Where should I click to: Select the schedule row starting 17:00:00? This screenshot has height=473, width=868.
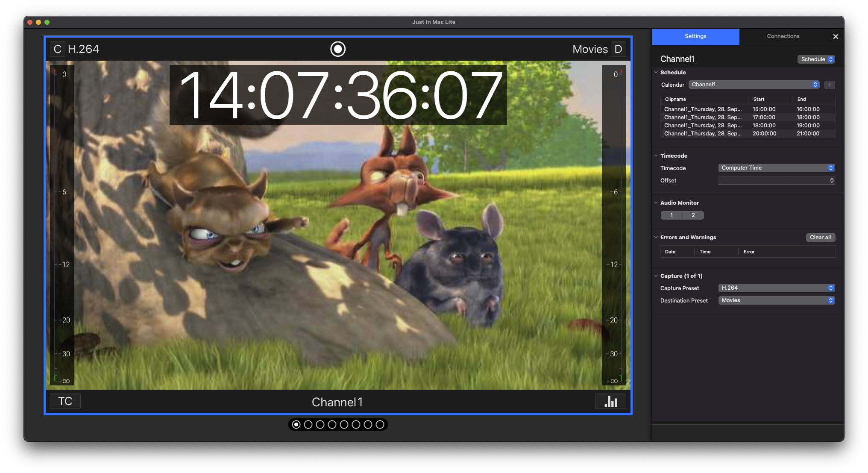tap(748, 118)
